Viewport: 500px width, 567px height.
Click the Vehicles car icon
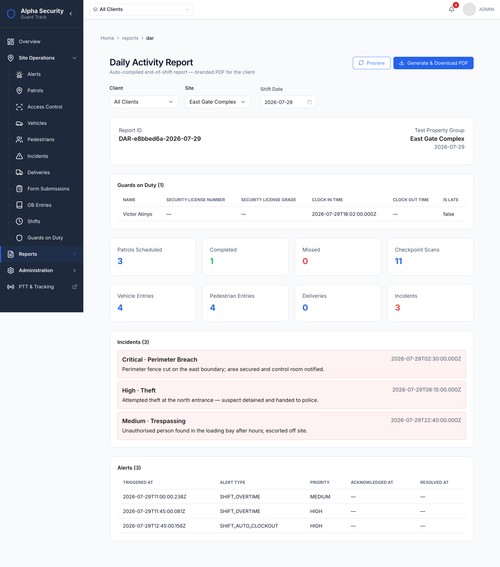[x=19, y=123]
